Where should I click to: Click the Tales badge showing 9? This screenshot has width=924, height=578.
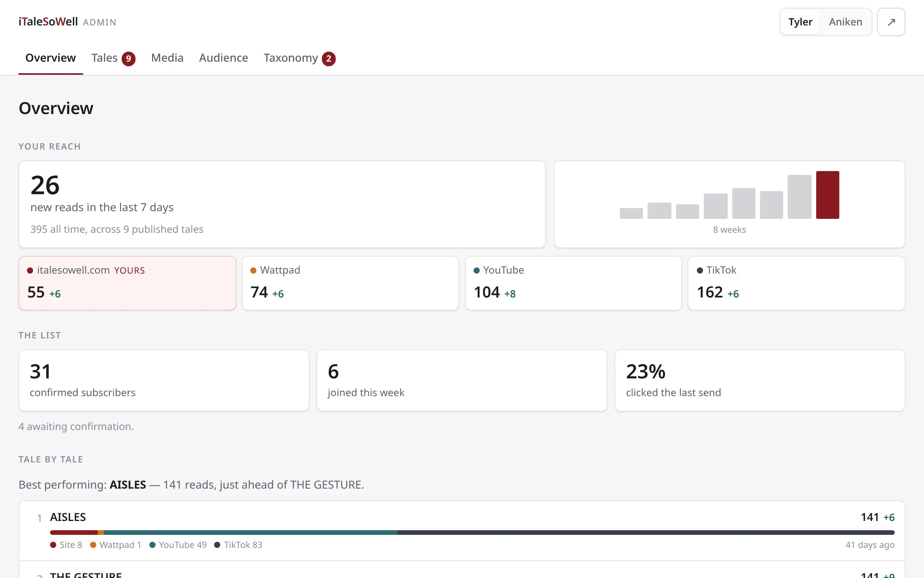[129, 59]
